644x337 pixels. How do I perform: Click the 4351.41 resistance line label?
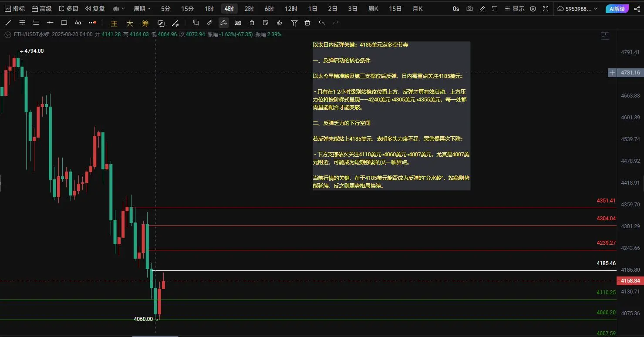tap(606, 201)
